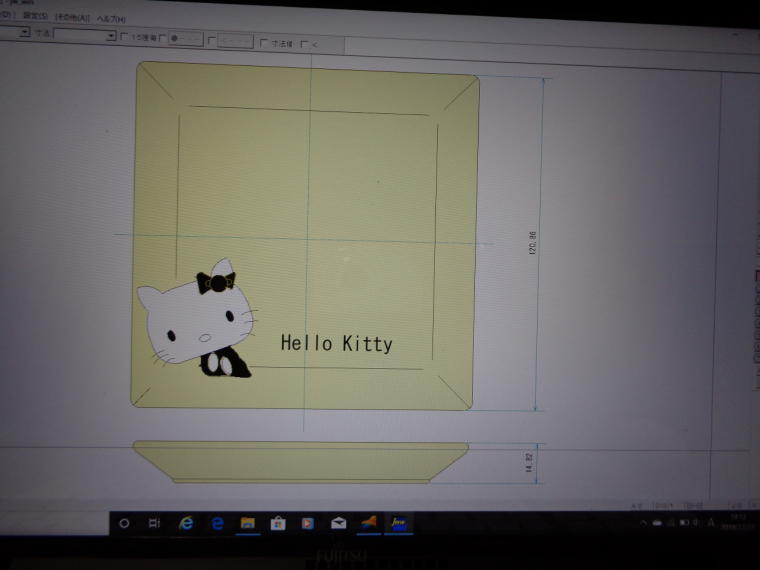Open the Movies & TV taskbar icon
Image resolution: width=760 pixels, height=570 pixels.
308,523
